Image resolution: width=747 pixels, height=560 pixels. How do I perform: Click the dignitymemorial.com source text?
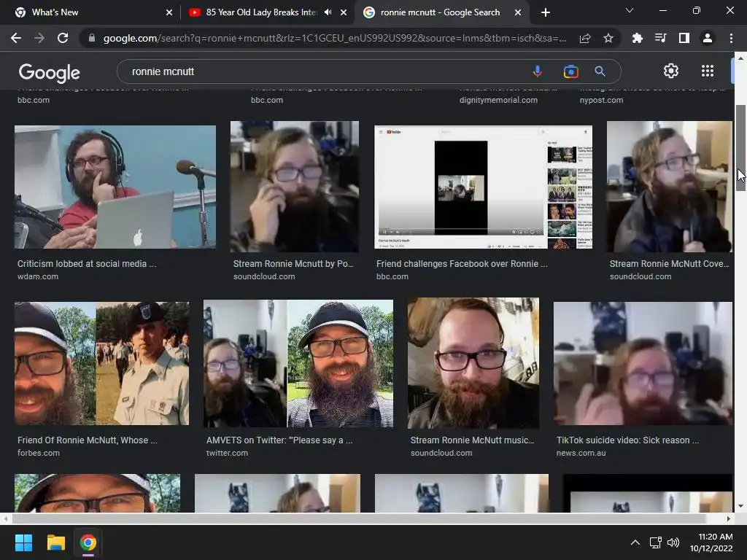tap(498, 100)
